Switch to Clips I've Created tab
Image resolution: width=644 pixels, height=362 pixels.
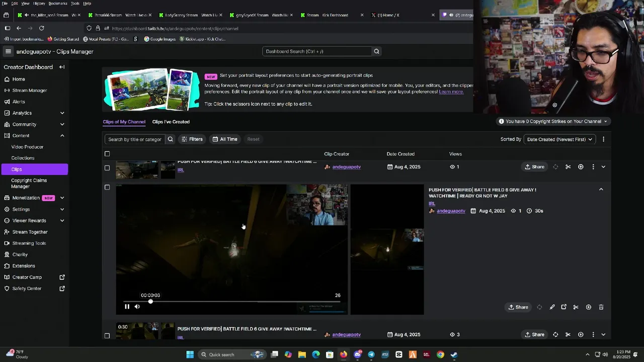[x=171, y=122]
